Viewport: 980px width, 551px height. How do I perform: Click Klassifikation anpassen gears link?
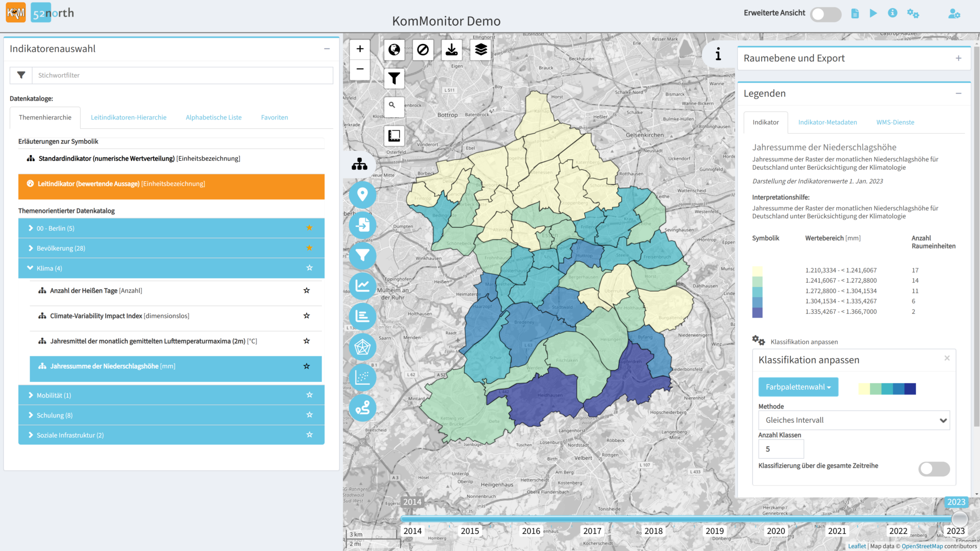[795, 342]
